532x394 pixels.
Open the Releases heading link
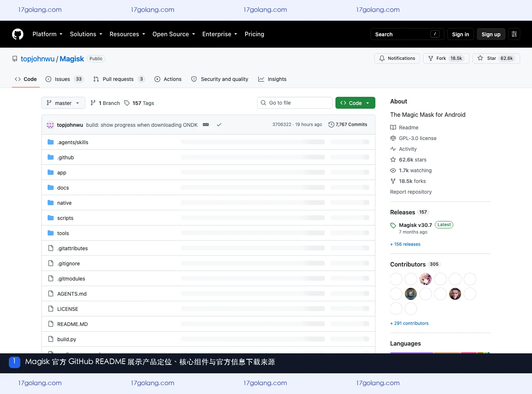[403, 212]
